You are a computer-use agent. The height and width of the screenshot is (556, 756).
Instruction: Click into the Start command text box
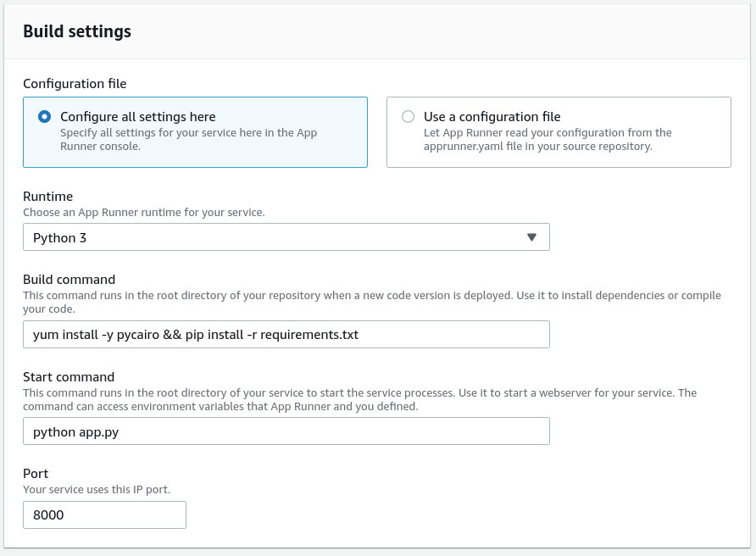tap(286, 431)
